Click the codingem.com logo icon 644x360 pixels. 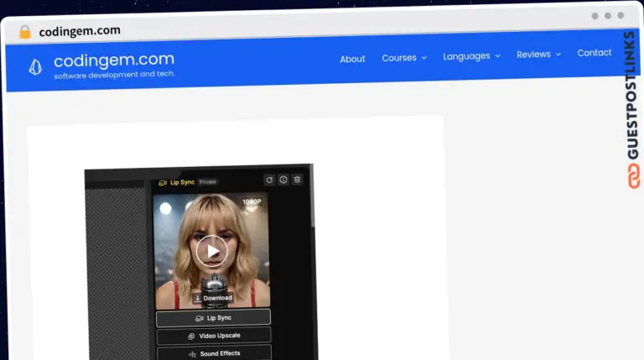click(x=35, y=66)
